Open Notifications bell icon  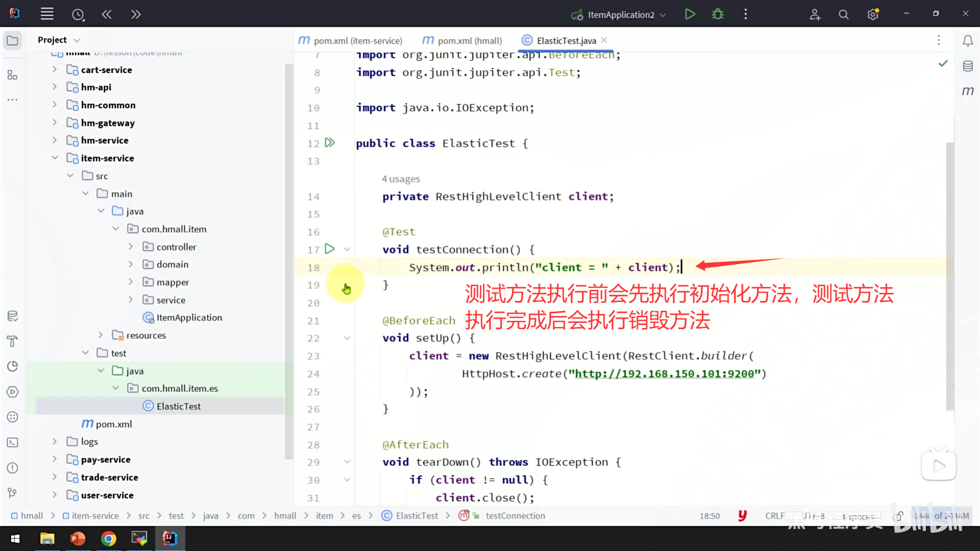968,41
